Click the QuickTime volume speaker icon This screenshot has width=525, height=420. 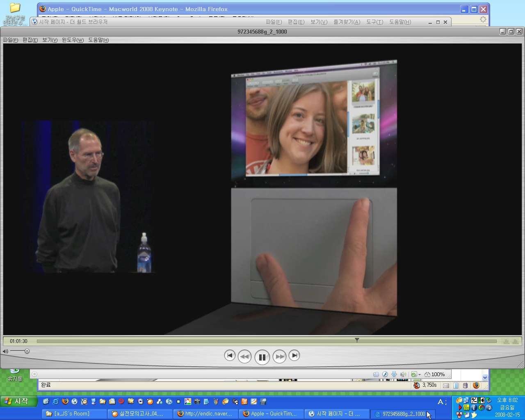(x=5, y=352)
